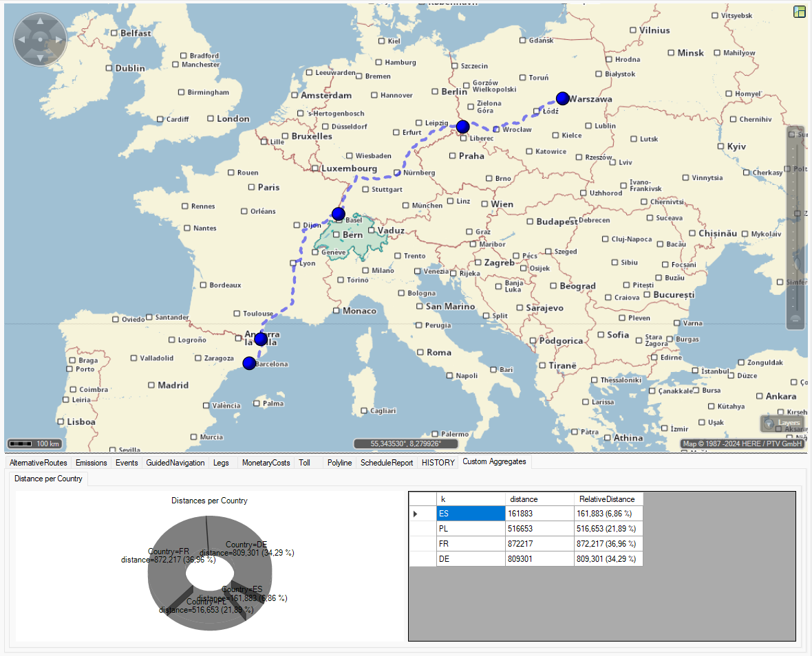Viewport: 812px width, 656px height.
Task: Select the MonetaryCosts tab
Action: tap(266, 463)
